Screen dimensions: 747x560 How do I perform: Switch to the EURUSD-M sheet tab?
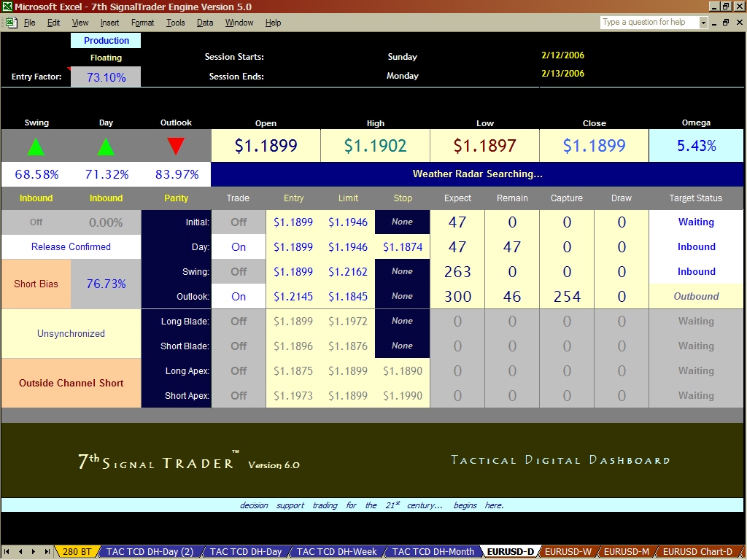coord(626,552)
